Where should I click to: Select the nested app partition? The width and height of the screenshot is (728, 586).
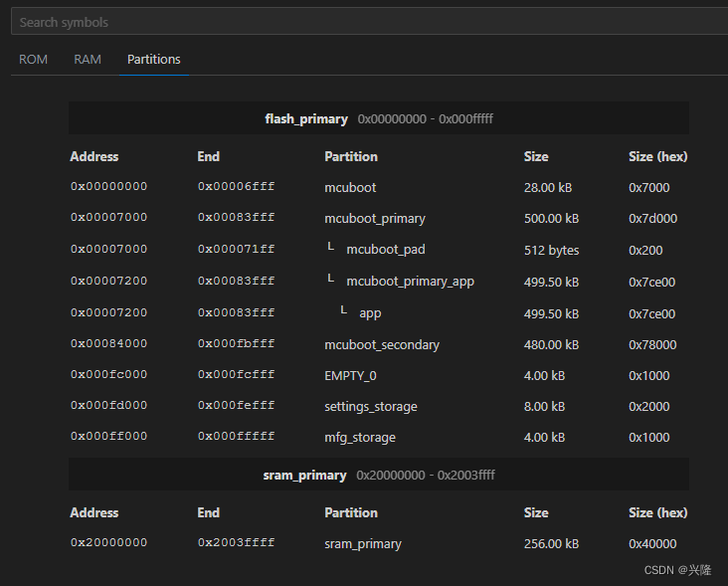click(370, 313)
